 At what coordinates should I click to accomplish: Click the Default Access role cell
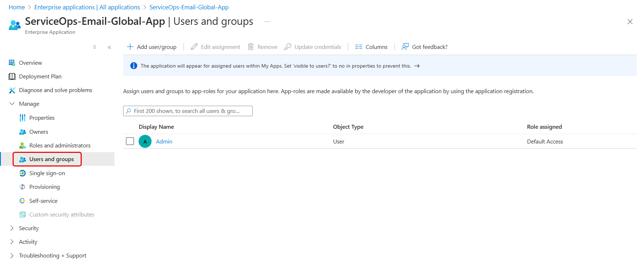545,142
